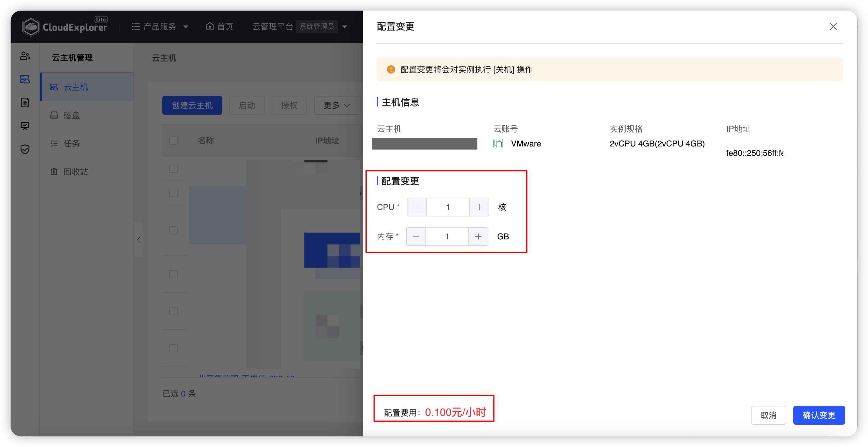The height and width of the screenshot is (447, 868).
Task: Click the VMware cloud account icon
Action: pos(498,144)
